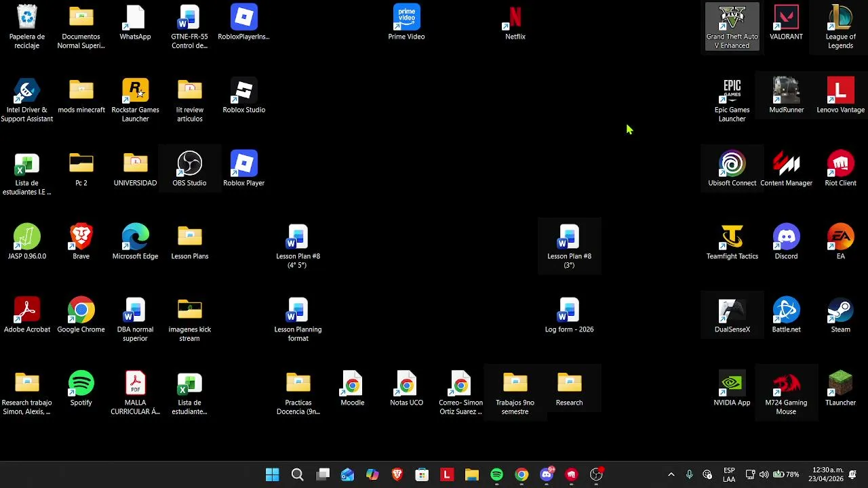Image resolution: width=868 pixels, height=488 pixels.
Task: Open JASP 0.96.0.0 desktop icon
Action: click(27, 243)
